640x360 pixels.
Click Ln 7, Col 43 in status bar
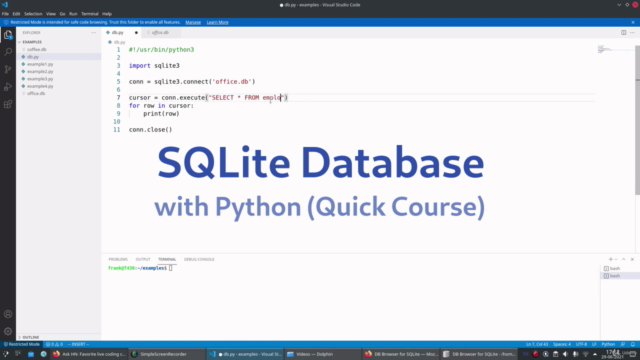(537, 344)
